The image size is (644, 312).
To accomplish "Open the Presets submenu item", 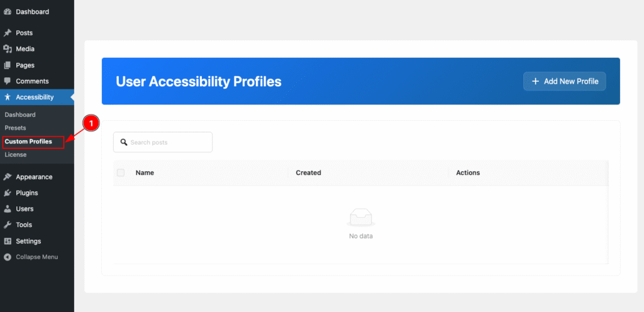I will 15,128.
